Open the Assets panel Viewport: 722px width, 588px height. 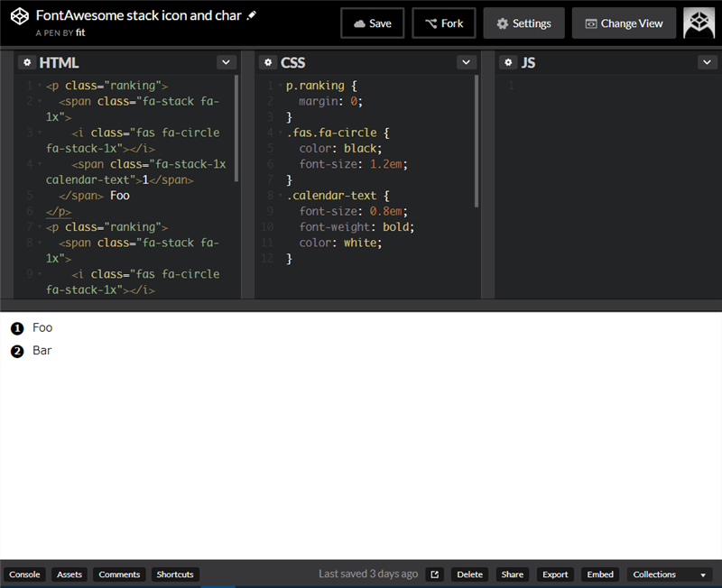(x=69, y=574)
